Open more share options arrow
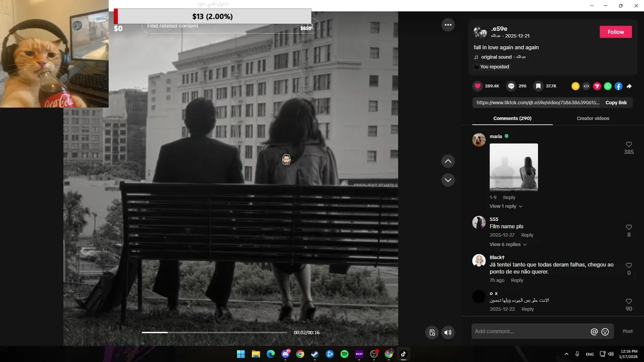This screenshot has width=644, height=362. pos(629,86)
